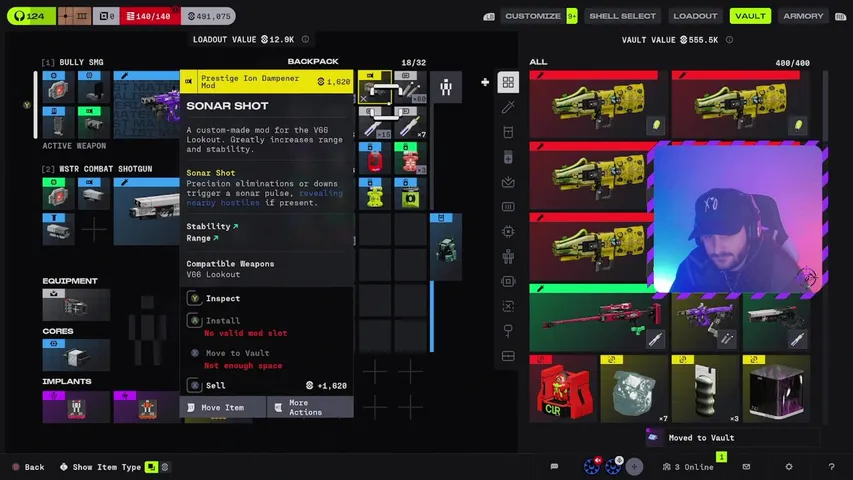
Task: Open the Shell Select tab
Action: [x=622, y=16]
